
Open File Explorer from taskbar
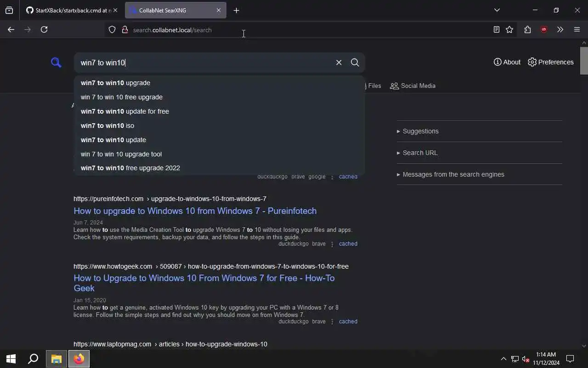coord(56,359)
